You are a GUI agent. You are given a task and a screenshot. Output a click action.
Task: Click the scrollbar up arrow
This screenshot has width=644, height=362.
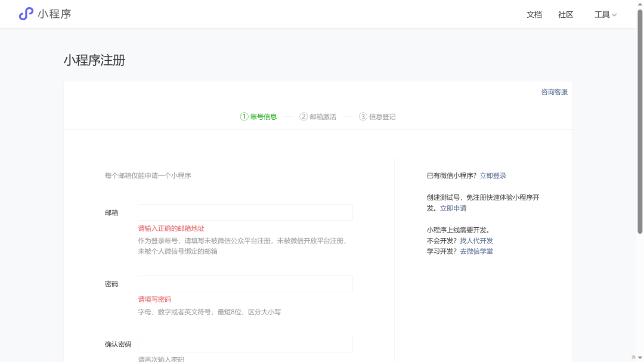(640, 4)
